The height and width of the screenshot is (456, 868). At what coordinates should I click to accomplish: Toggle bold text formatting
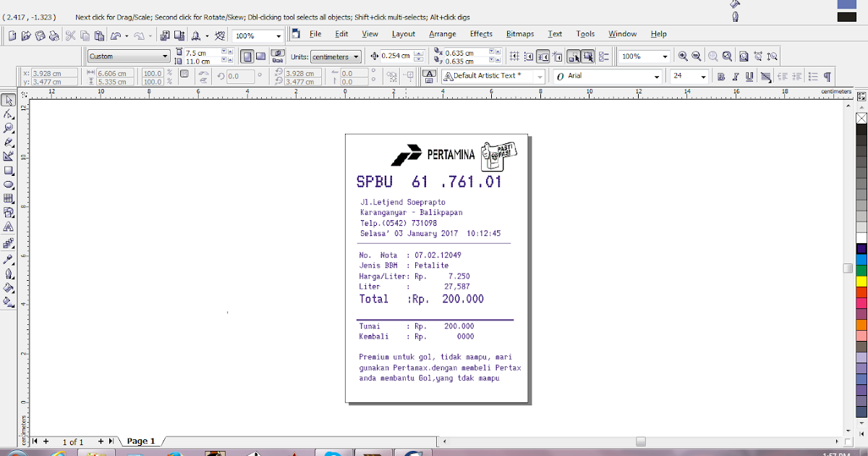pyautogui.click(x=720, y=75)
